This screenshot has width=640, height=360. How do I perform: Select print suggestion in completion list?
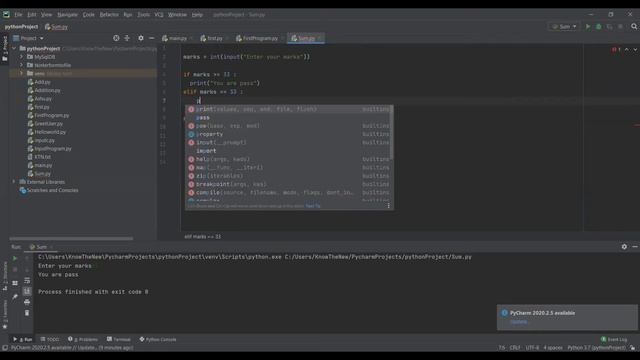pos(289,109)
